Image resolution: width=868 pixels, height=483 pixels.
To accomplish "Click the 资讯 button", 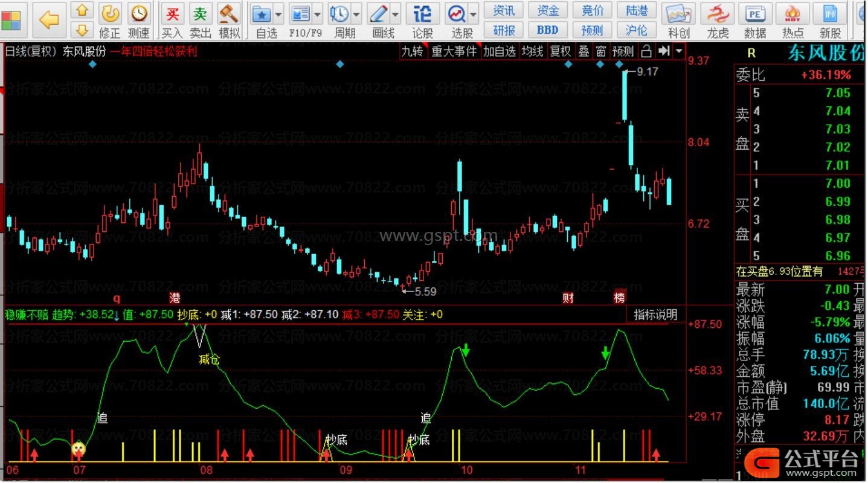I will [504, 10].
